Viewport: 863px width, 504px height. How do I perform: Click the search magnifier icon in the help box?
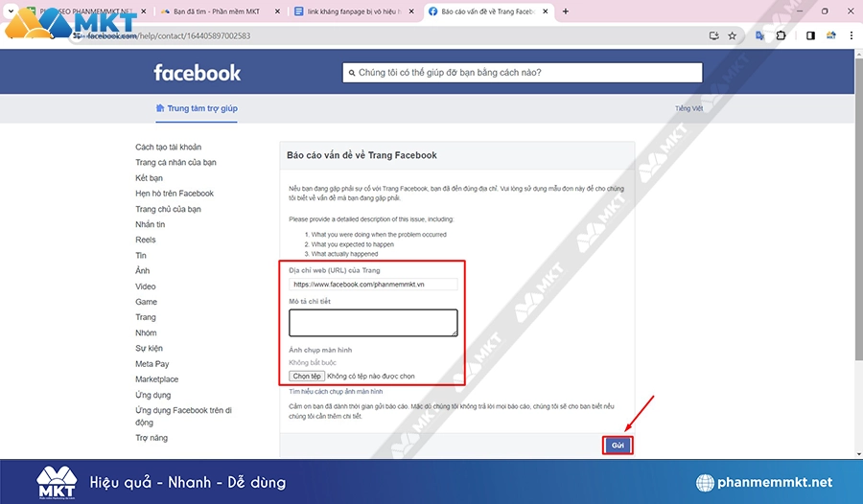coord(352,73)
